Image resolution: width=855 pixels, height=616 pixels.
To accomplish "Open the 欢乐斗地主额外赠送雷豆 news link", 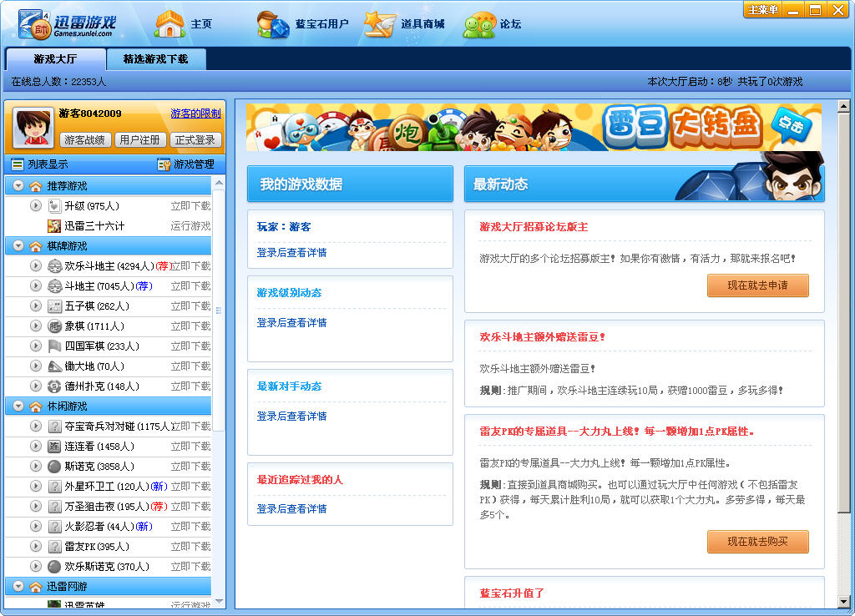I will click(x=543, y=337).
